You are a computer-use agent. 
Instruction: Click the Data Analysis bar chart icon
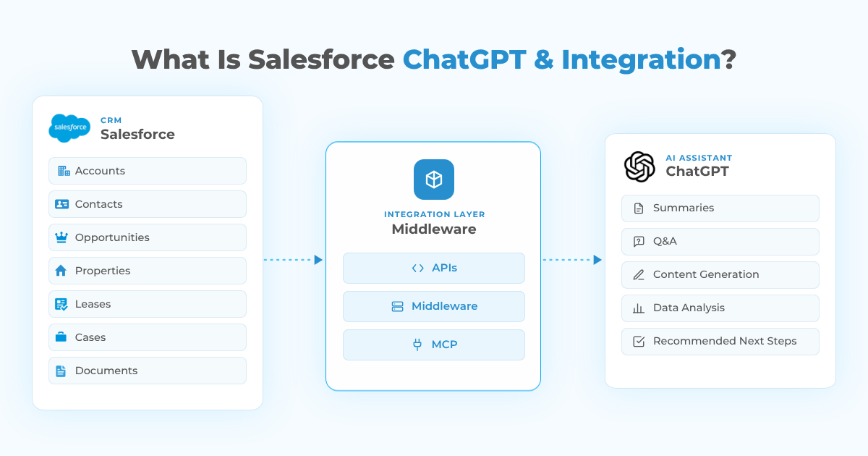click(x=639, y=308)
